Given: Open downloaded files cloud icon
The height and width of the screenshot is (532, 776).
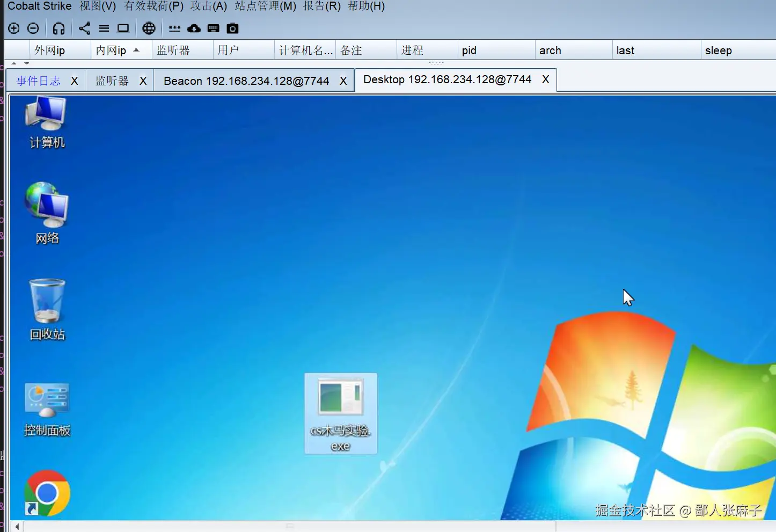Looking at the screenshot, I should tap(194, 28).
